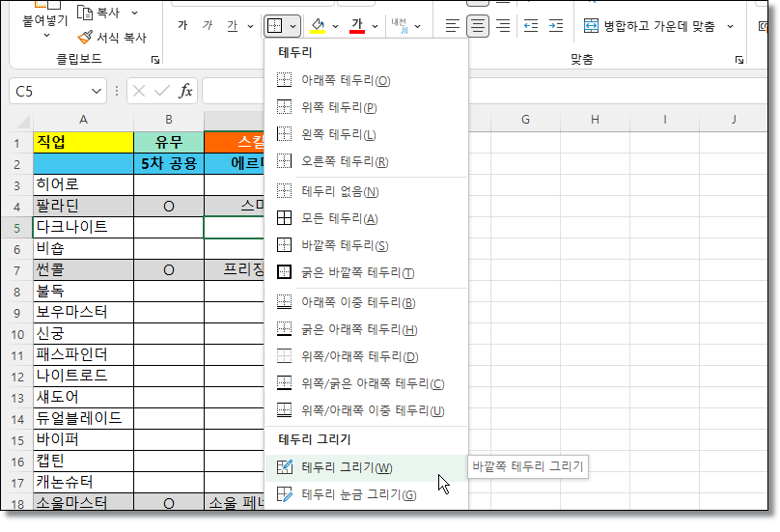Select cell containing 5차 공용

pos(169,163)
